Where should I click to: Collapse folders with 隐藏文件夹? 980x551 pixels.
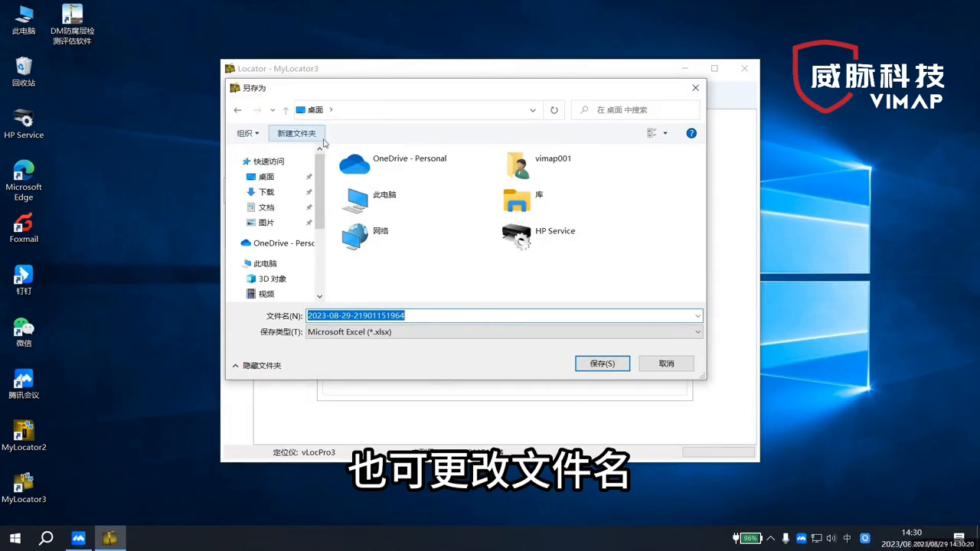(256, 366)
